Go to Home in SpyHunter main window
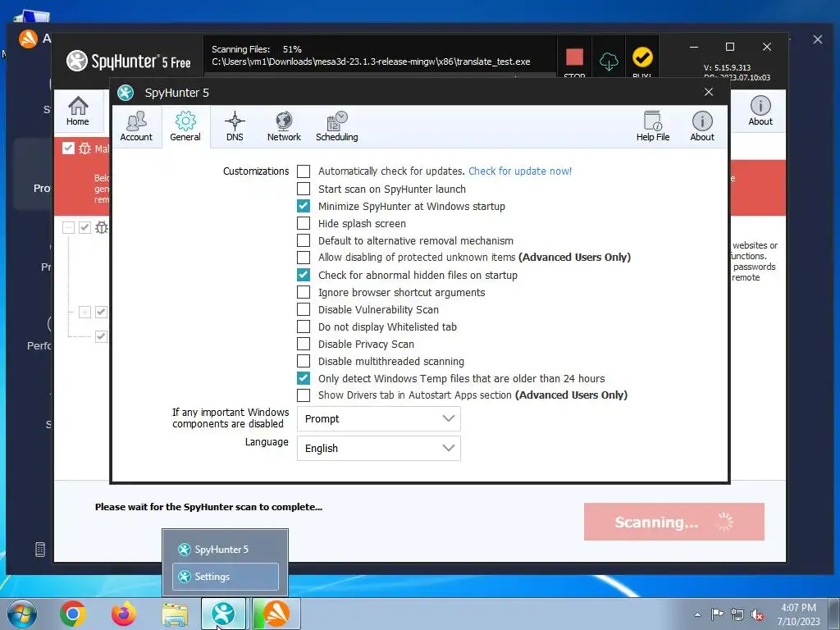Image resolution: width=840 pixels, height=630 pixels. pyautogui.click(x=78, y=111)
